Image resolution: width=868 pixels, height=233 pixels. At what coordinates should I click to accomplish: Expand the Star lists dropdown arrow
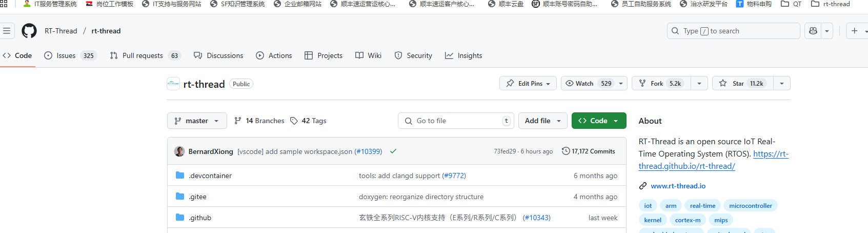pos(782,83)
